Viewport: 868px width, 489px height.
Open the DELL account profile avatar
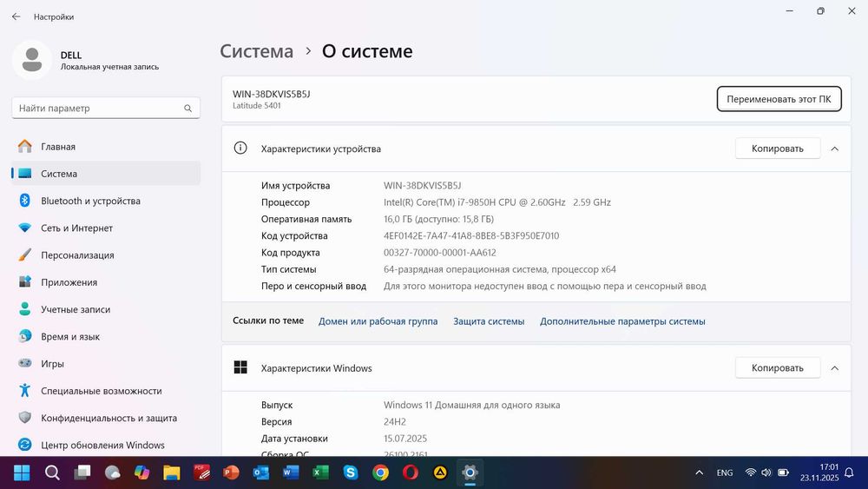pyautogui.click(x=32, y=60)
